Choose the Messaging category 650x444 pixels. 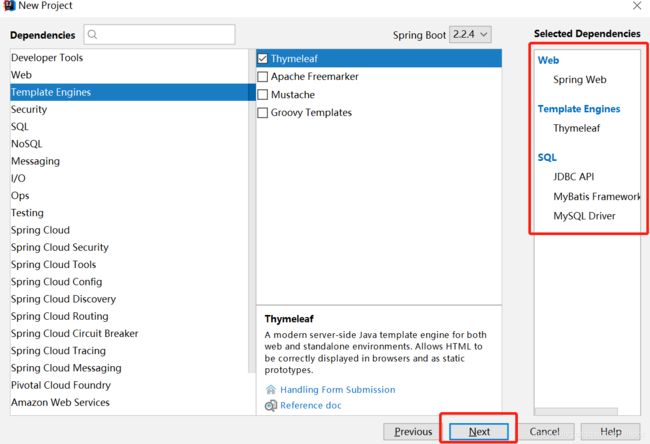click(x=129, y=161)
